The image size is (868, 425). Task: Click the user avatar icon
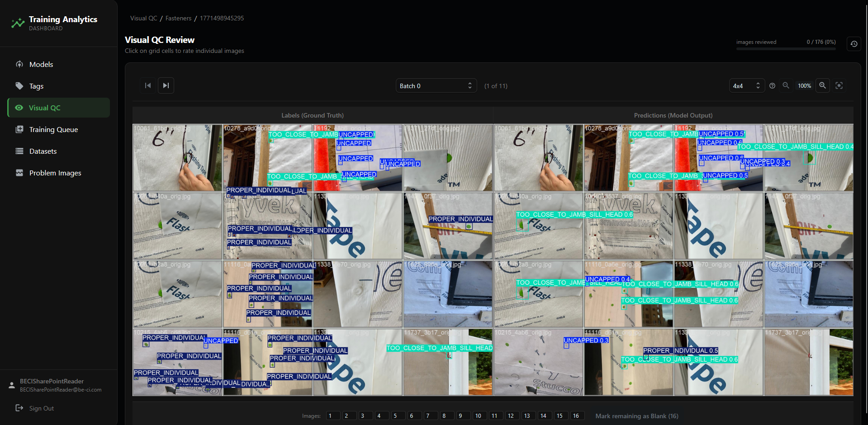(12, 385)
